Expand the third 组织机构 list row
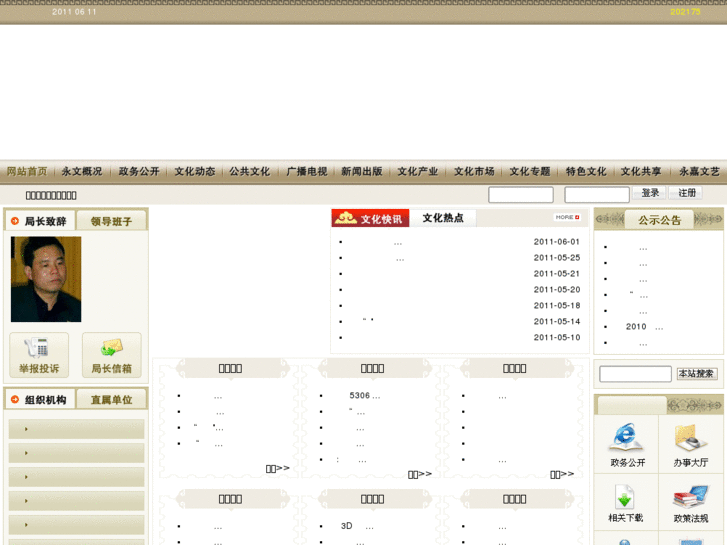Screen dimensions: 727x545 point(77,477)
